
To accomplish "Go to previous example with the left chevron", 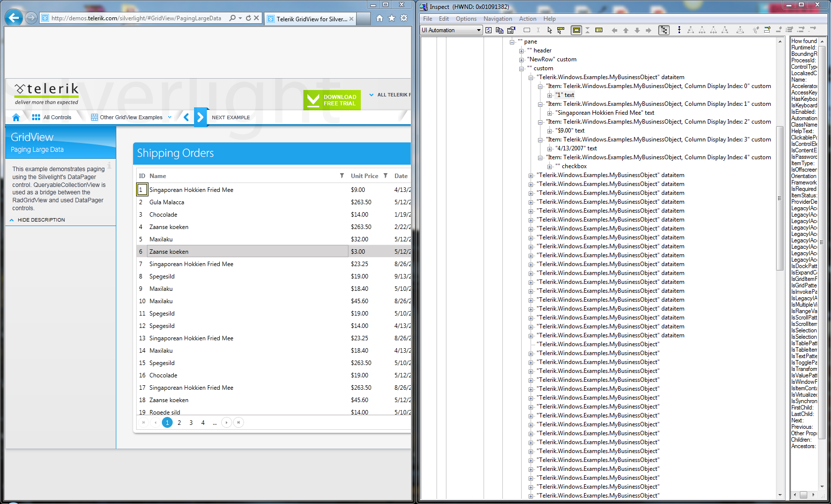I will pyautogui.click(x=186, y=117).
